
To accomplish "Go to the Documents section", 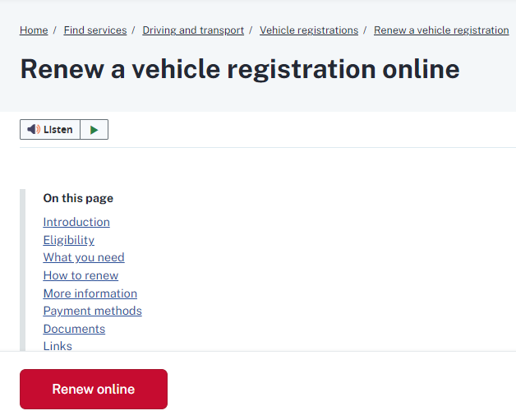I will coord(74,329).
